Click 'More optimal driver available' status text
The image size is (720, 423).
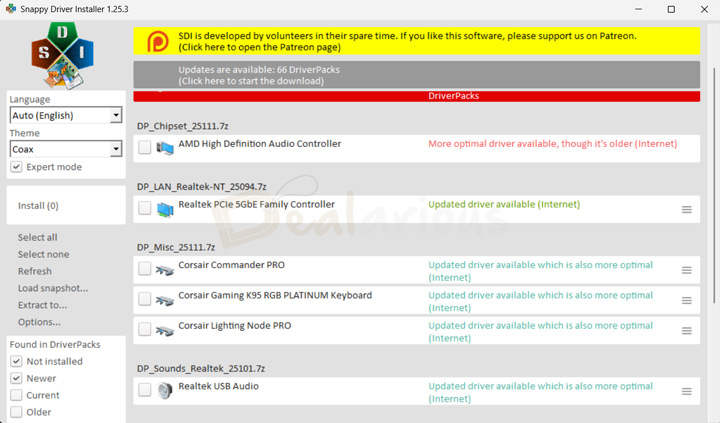[552, 144]
